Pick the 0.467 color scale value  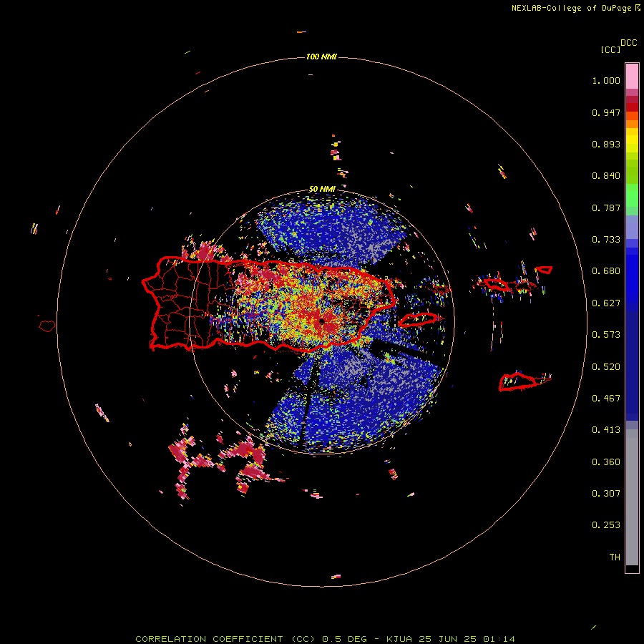click(x=606, y=399)
